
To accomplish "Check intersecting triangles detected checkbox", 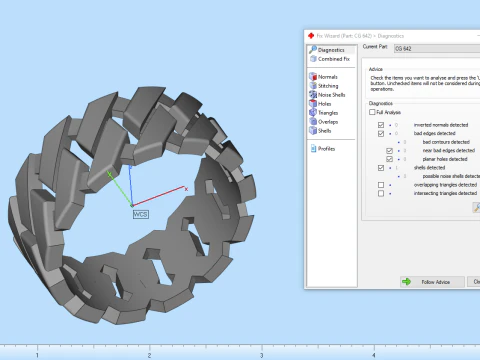I will 381,193.
